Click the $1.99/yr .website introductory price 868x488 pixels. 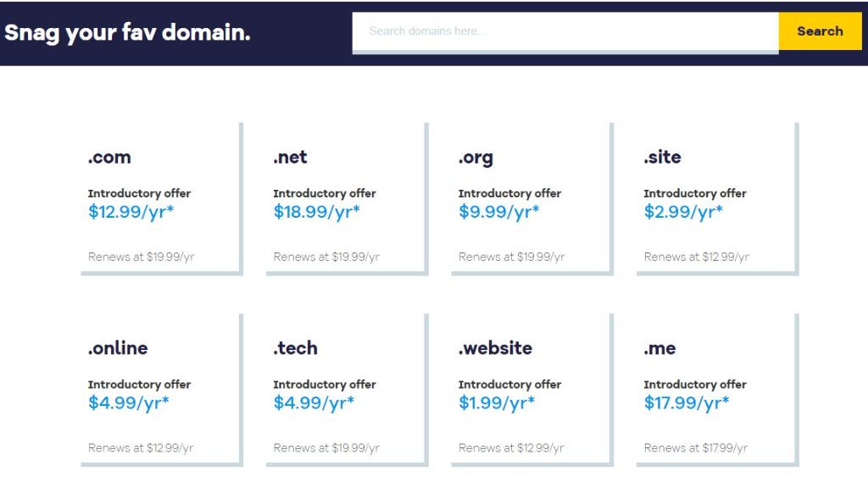pos(496,402)
